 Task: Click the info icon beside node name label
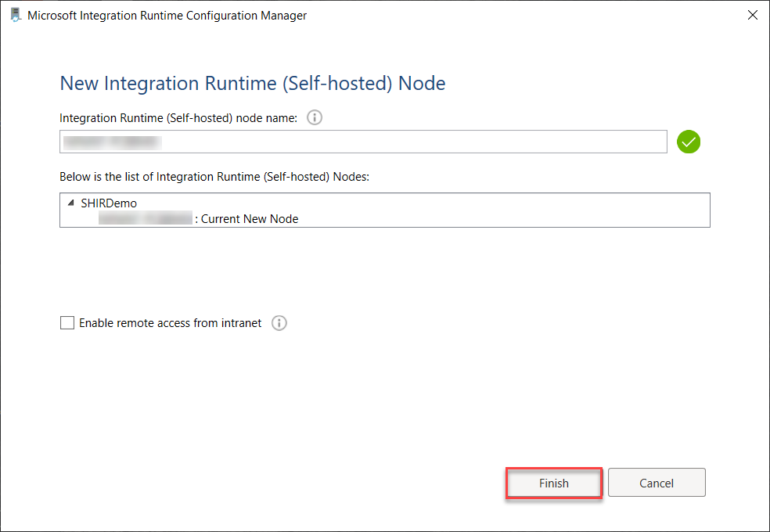[x=315, y=118]
